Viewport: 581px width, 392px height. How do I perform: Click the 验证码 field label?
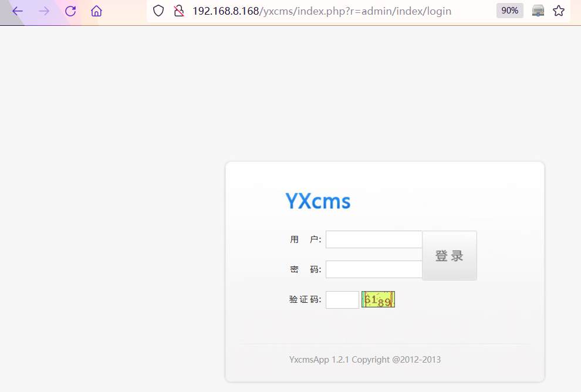pos(305,300)
